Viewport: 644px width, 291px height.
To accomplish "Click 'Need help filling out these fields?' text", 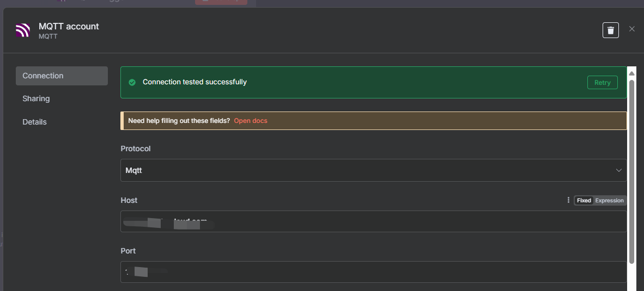I will [179, 121].
